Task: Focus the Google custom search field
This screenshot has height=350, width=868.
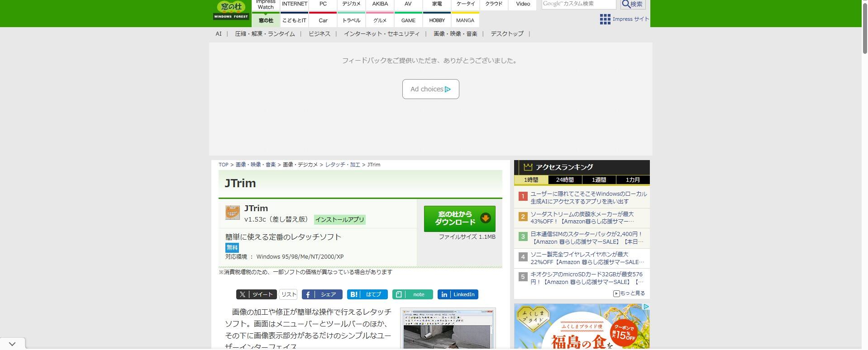Action: pyautogui.click(x=579, y=4)
